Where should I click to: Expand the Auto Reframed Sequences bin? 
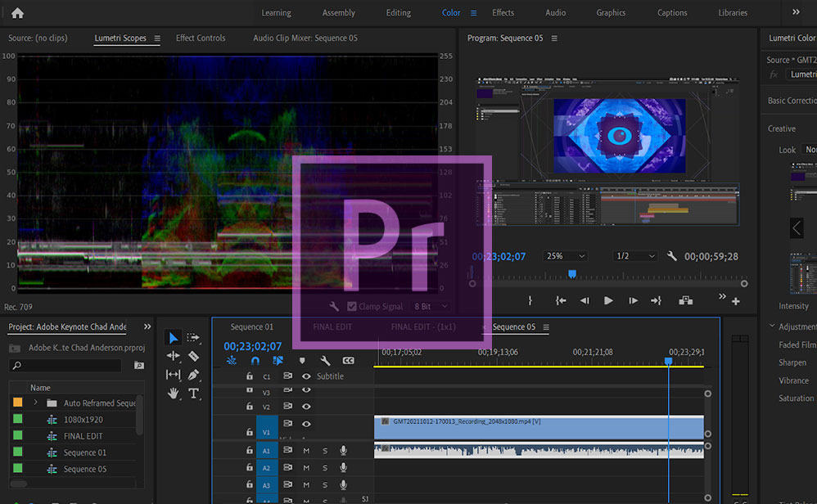point(36,403)
